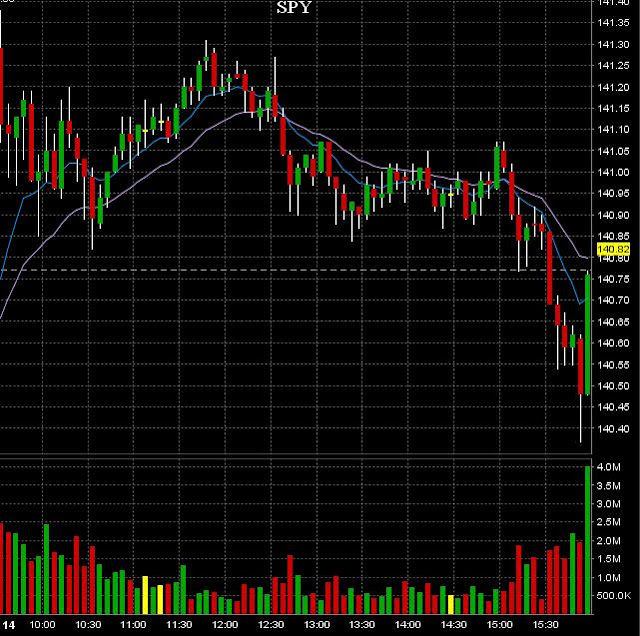Pick the 11:00 time axis label
Screen dimensions: 640x636
(x=133, y=625)
